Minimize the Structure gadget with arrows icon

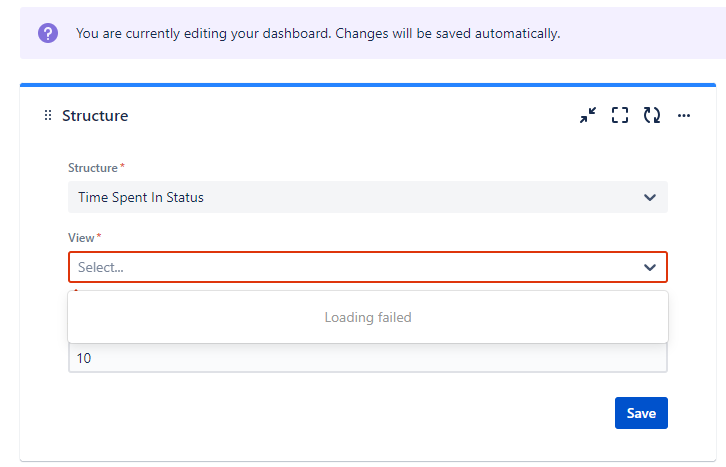click(588, 115)
